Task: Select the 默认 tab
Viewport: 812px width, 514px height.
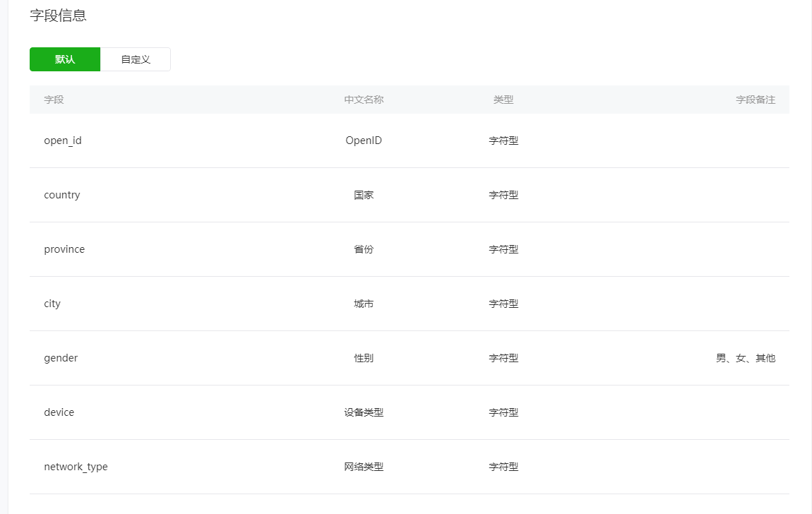Action: 65,59
